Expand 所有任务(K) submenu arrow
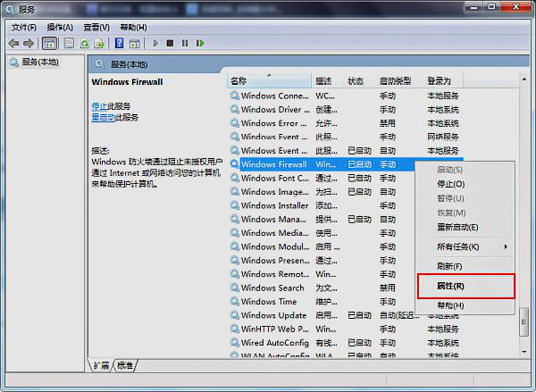This screenshot has width=536, height=392. (x=506, y=246)
